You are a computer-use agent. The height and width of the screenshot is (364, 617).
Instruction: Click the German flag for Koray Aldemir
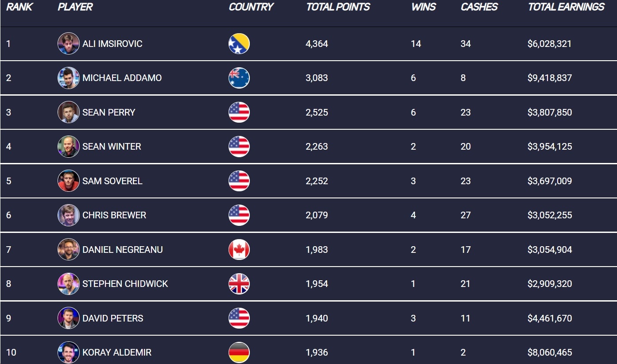tap(239, 352)
